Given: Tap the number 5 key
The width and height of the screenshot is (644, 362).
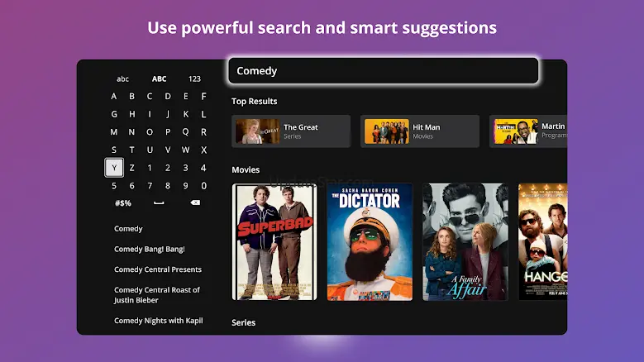Looking at the screenshot, I should pos(114,186).
